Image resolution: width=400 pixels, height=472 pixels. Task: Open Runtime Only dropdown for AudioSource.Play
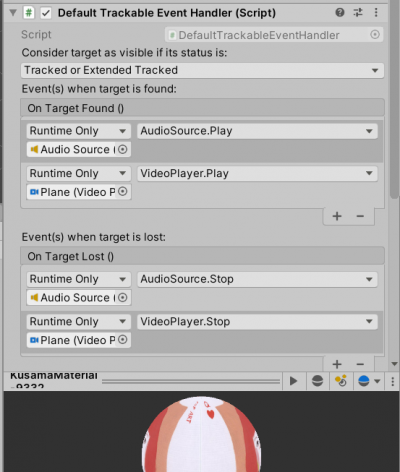click(79, 131)
